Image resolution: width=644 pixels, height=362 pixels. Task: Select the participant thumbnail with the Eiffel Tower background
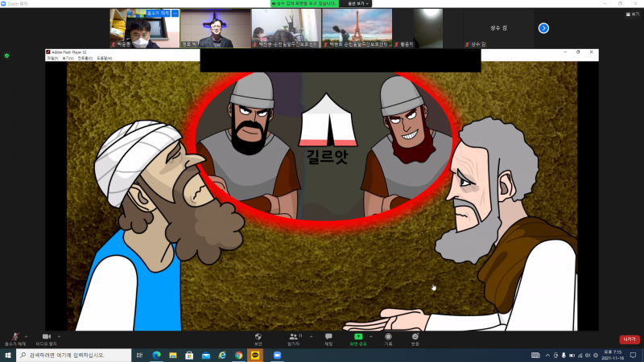[x=357, y=28]
